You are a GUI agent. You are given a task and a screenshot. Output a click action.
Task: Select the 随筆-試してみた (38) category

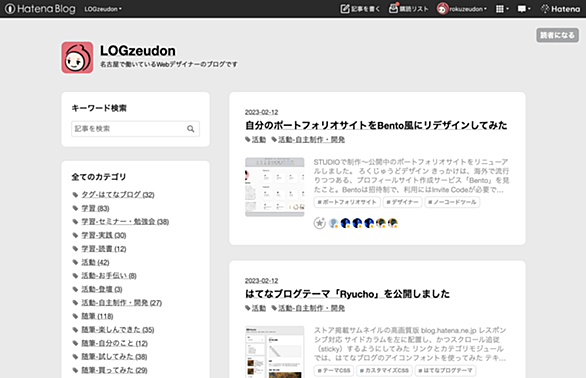[x=114, y=357]
